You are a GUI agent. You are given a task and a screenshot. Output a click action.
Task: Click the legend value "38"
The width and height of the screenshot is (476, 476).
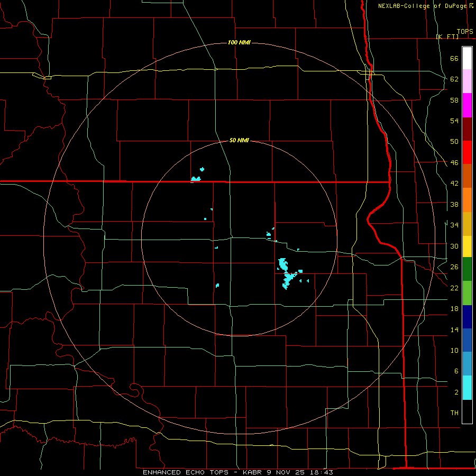tap(454, 204)
